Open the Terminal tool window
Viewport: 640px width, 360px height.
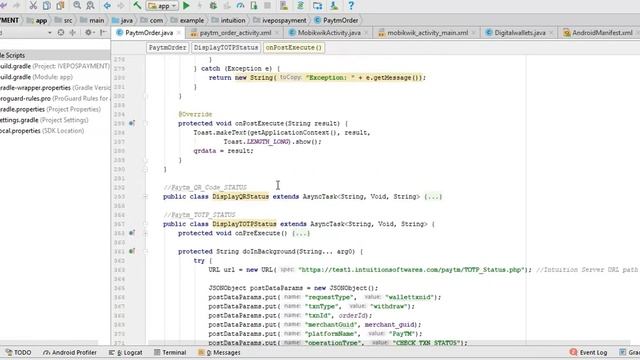(170, 352)
